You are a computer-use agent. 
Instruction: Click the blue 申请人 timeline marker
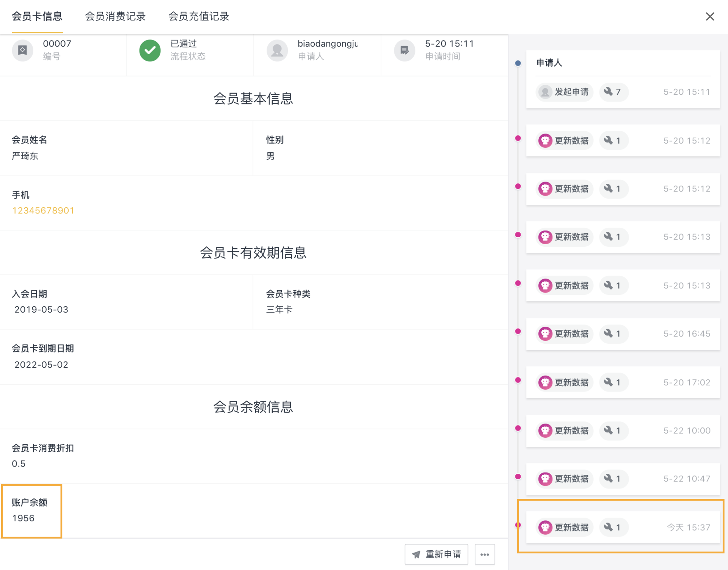click(518, 63)
